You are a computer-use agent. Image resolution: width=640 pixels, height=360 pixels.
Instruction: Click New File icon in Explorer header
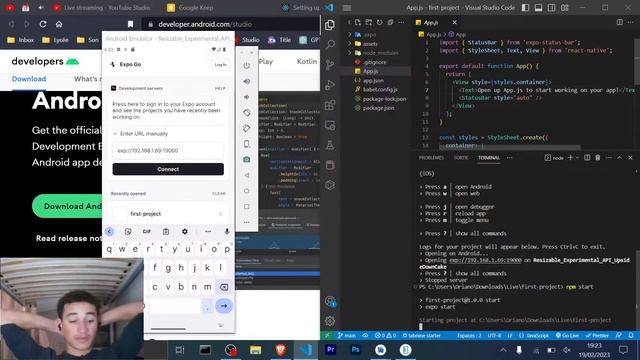click(358, 22)
